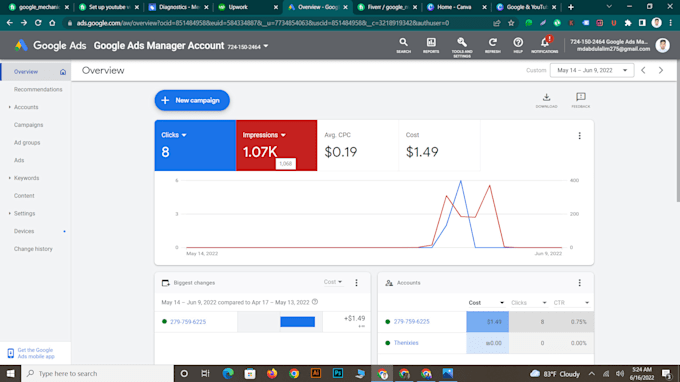Viewport: 680px width, 382px height.
Task: Click the account profile avatar in Google Ads header
Action: (662, 45)
